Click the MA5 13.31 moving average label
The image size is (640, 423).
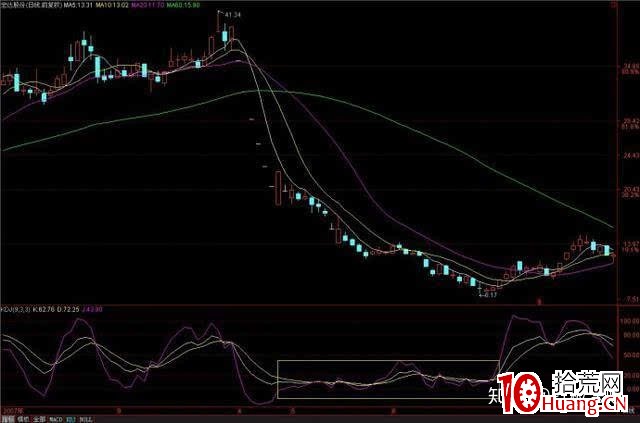(79, 5)
